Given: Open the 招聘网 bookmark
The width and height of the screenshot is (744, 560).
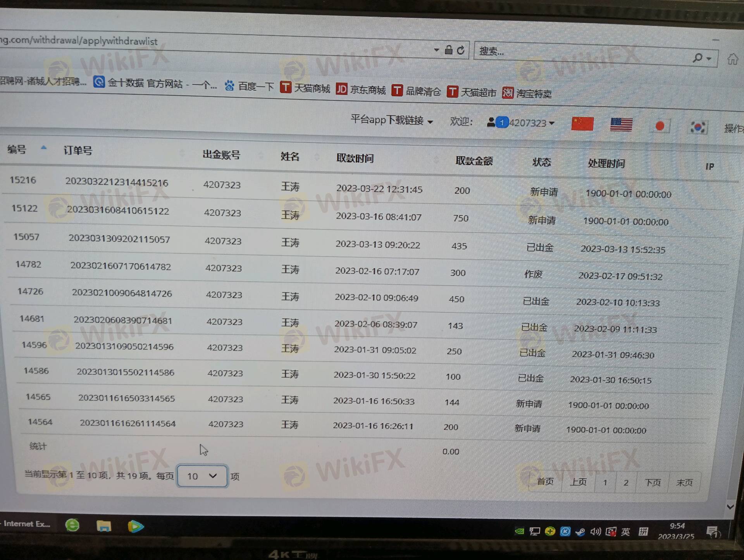Looking at the screenshot, I should click(43, 81).
